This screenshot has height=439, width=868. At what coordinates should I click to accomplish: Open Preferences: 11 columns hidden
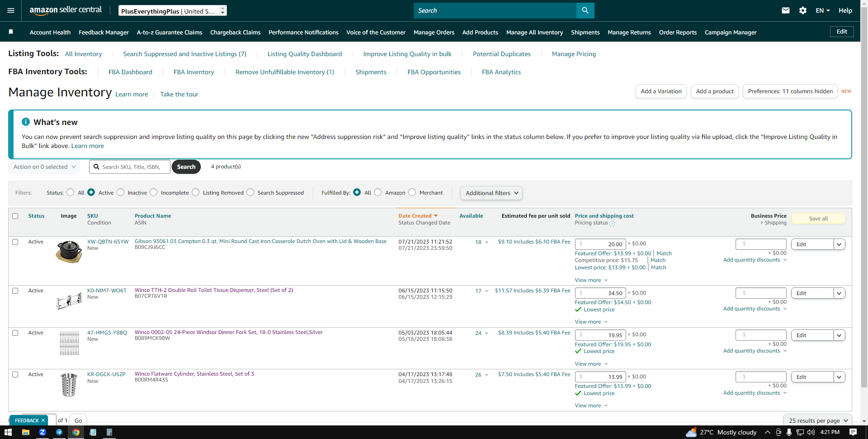tap(790, 91)
